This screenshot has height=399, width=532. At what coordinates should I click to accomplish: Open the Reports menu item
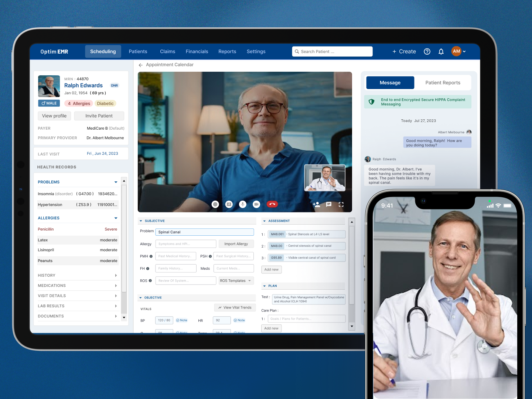[x=227, y=51]
